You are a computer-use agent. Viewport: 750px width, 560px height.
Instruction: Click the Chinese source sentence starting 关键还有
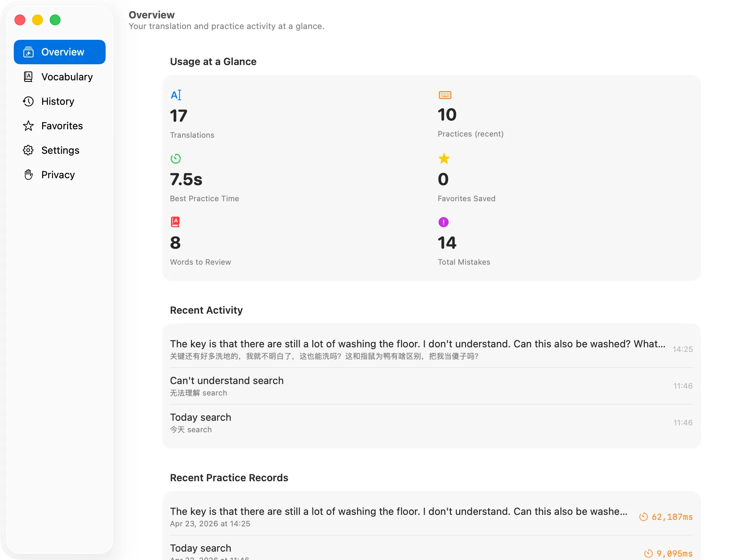pyautogui.click(x=324, y=356)
